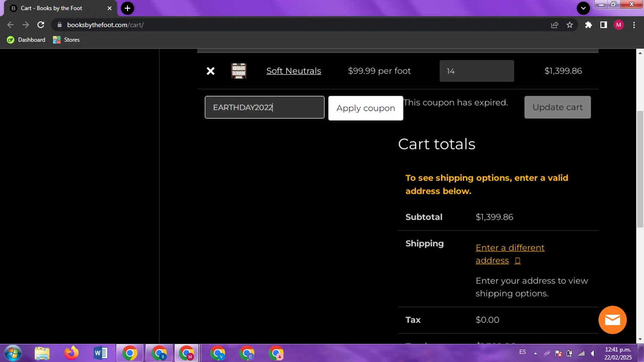Go back to the previous page
Screen dimensions: 644x362
coord(11,25)
